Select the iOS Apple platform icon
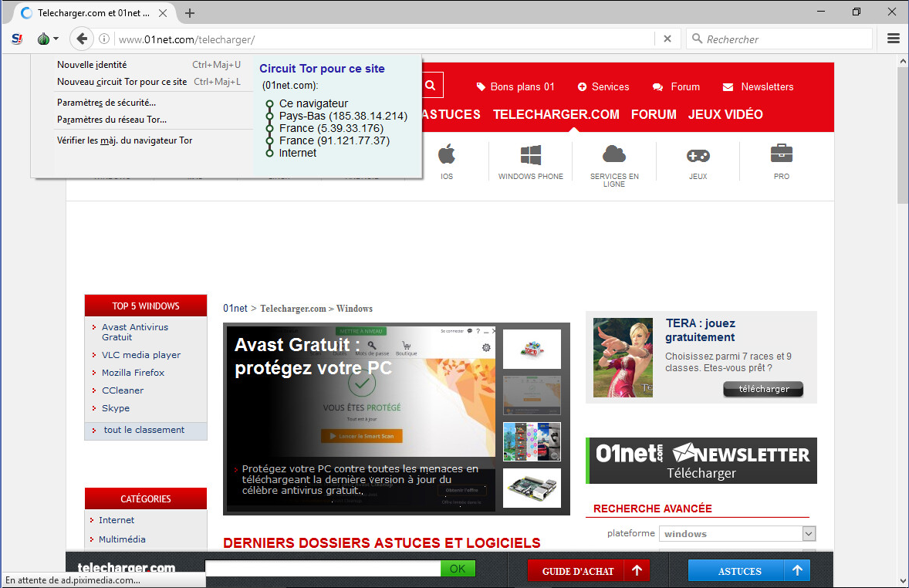 [447, 155]
